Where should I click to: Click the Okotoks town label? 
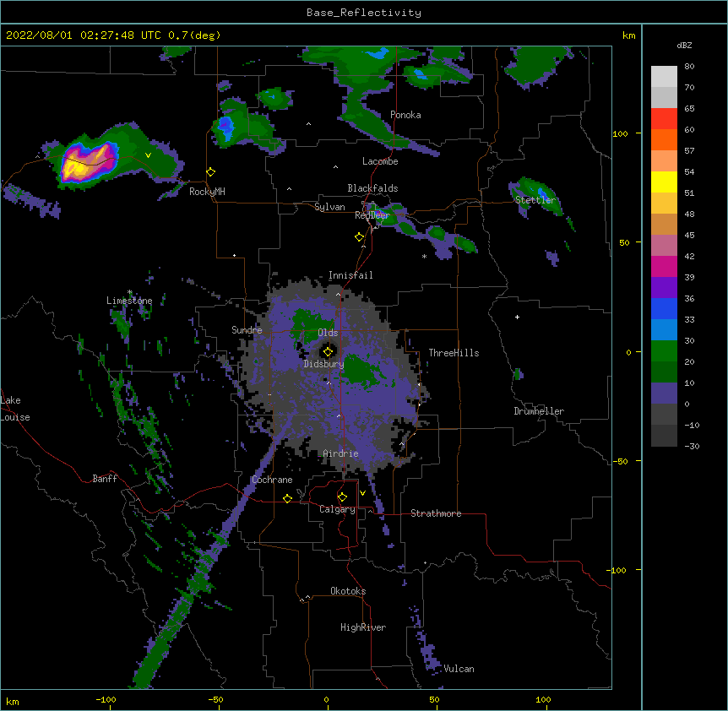(348, 591)
